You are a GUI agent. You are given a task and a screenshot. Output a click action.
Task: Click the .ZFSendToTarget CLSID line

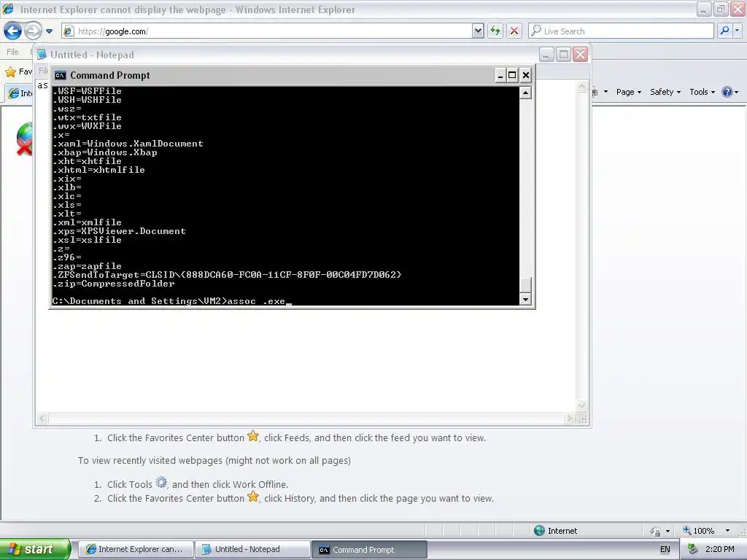pos(228,275)
